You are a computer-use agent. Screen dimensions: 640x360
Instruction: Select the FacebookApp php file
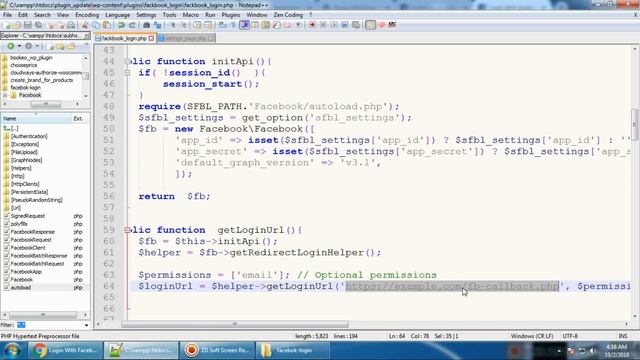point(26,271)
